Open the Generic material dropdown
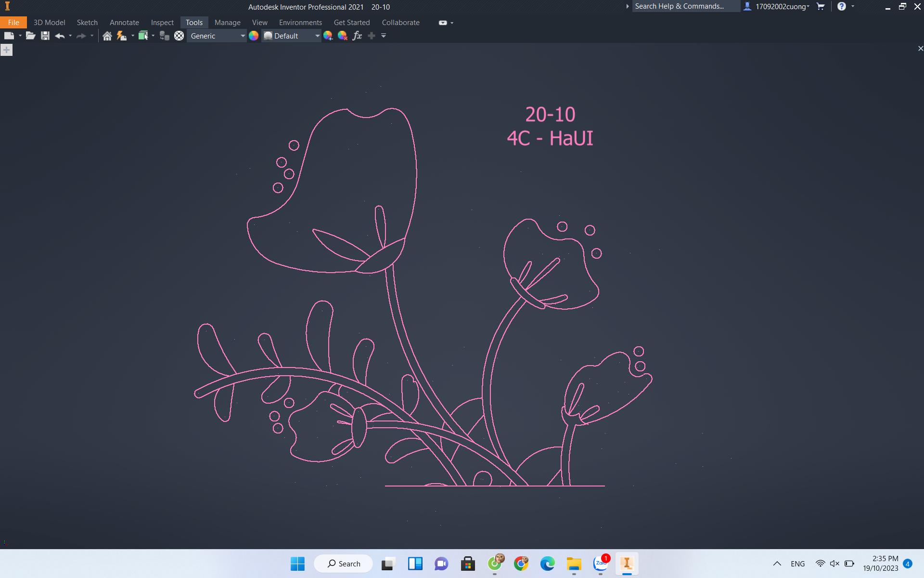The height and width of the screenshot is (578, 924). point(217,36)
